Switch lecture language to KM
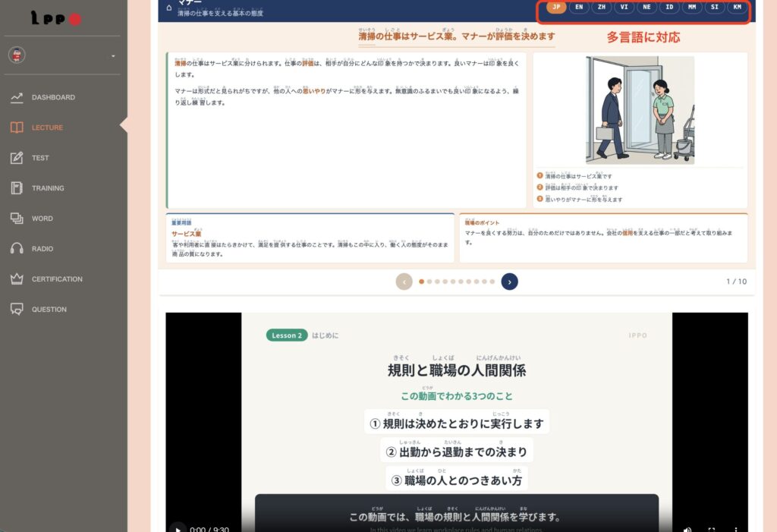The width and height of the screenshot is (777, 532). [x=738, y=7]
